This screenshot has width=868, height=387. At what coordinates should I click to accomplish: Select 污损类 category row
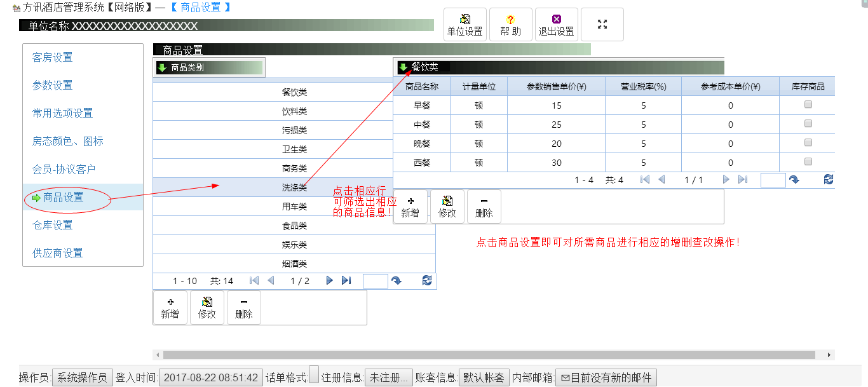pyautogui.click(x=294, y=130)
